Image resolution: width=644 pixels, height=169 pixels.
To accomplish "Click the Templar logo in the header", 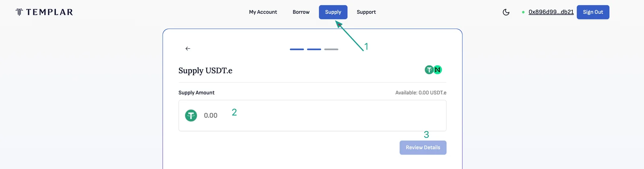I will click(44, 12).
